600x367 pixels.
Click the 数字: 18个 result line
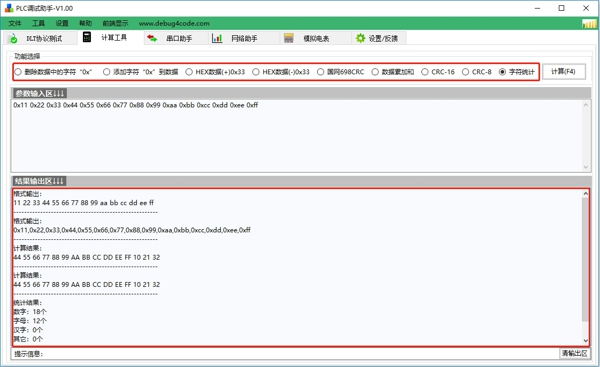click(30, 312)
